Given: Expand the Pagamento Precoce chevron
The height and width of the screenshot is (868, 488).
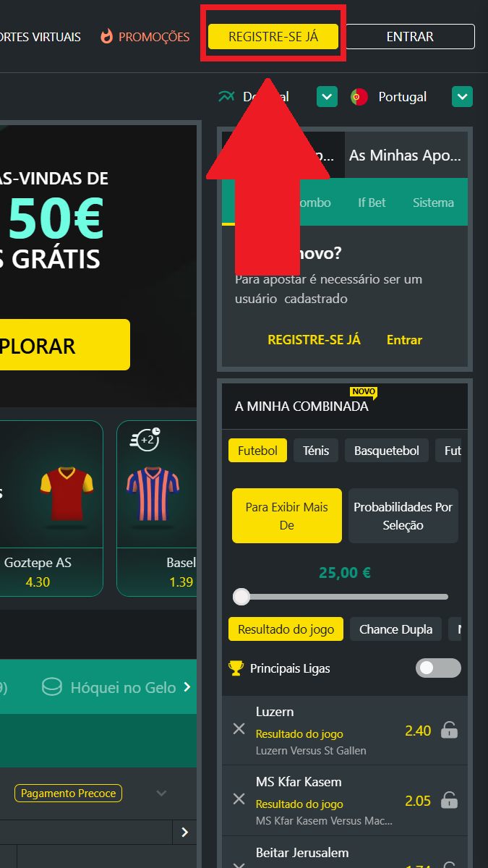Looking at the screenshot, I should pyautogui.click(x=162, y=793).
